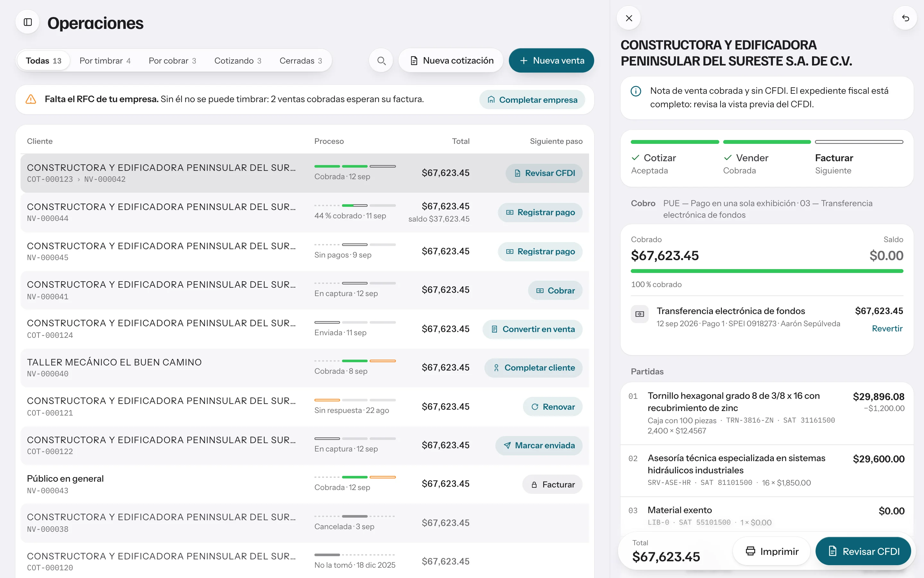Viewport: 924px width, 578px height.
Task: Click the Siguiente paso column header
Action: [x=556, y=141]
